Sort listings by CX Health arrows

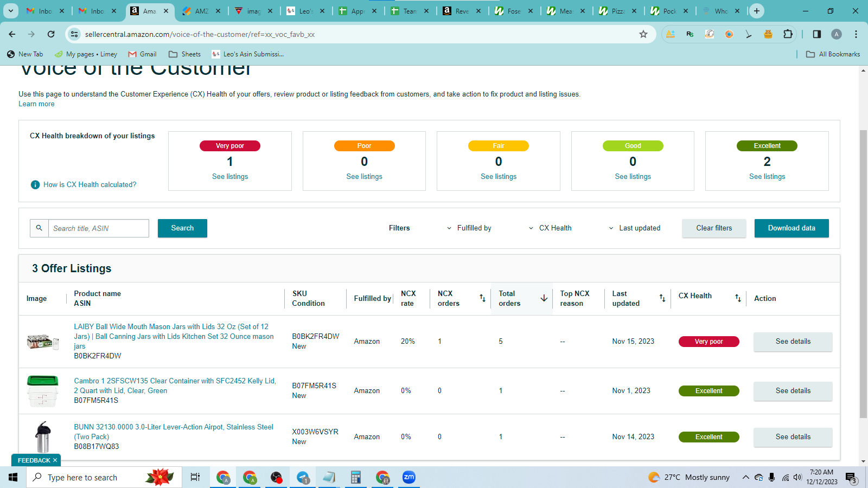click(738, 298)
